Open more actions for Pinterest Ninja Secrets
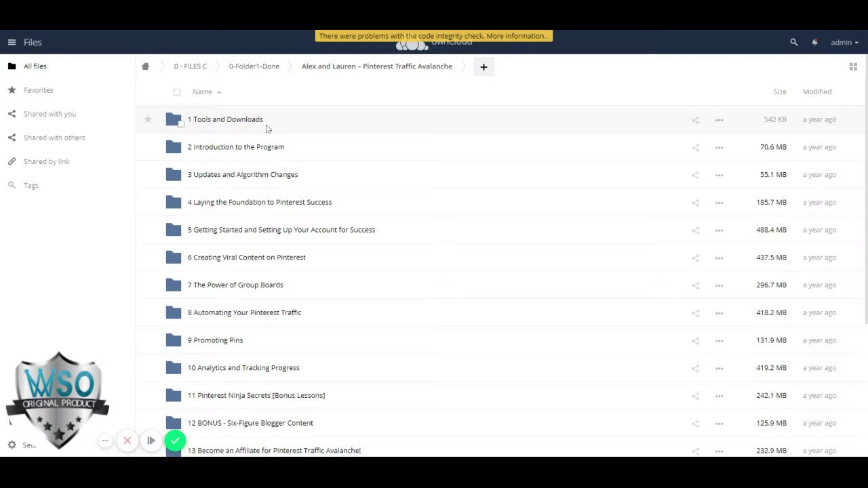This screenshot has height=488, width=868. pyautogui.click(x=719, y=396)
